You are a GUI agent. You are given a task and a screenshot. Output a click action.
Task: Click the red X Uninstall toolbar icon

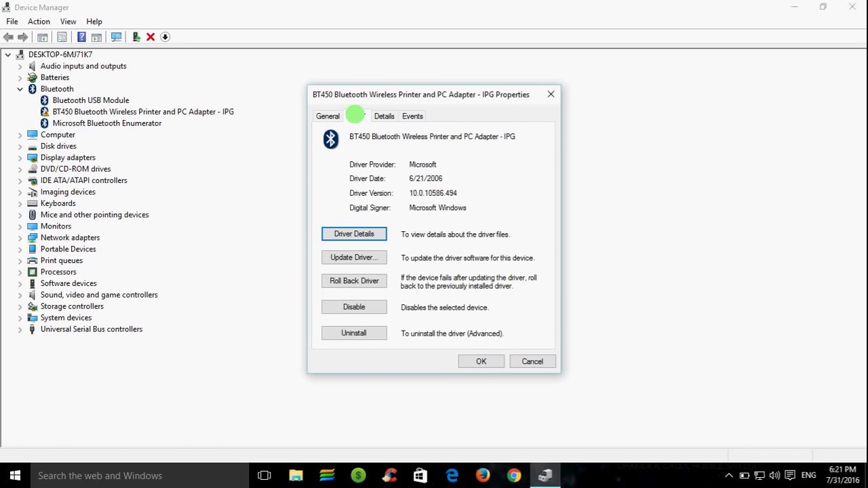(151, 37)
